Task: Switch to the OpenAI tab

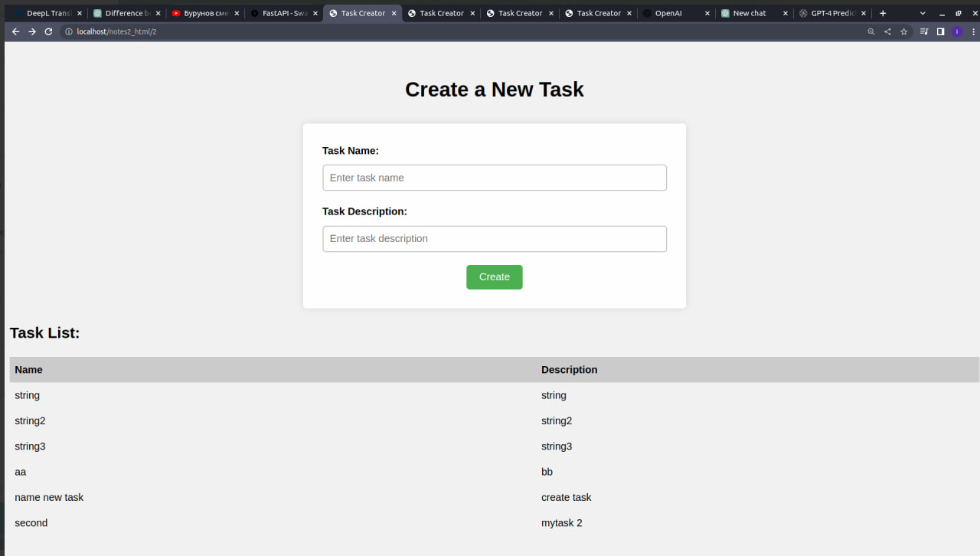Action: pyautogui.click(x=668, y=13)
